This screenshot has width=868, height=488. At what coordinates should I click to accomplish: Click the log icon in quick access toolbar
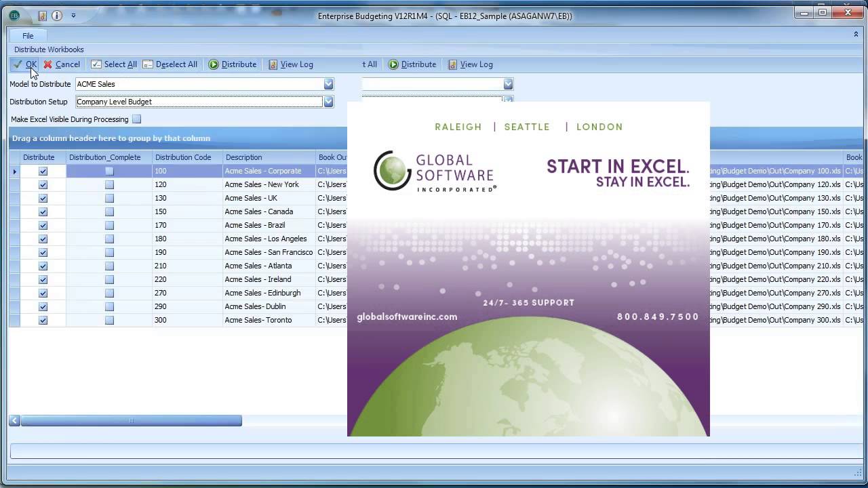point(43,16)
